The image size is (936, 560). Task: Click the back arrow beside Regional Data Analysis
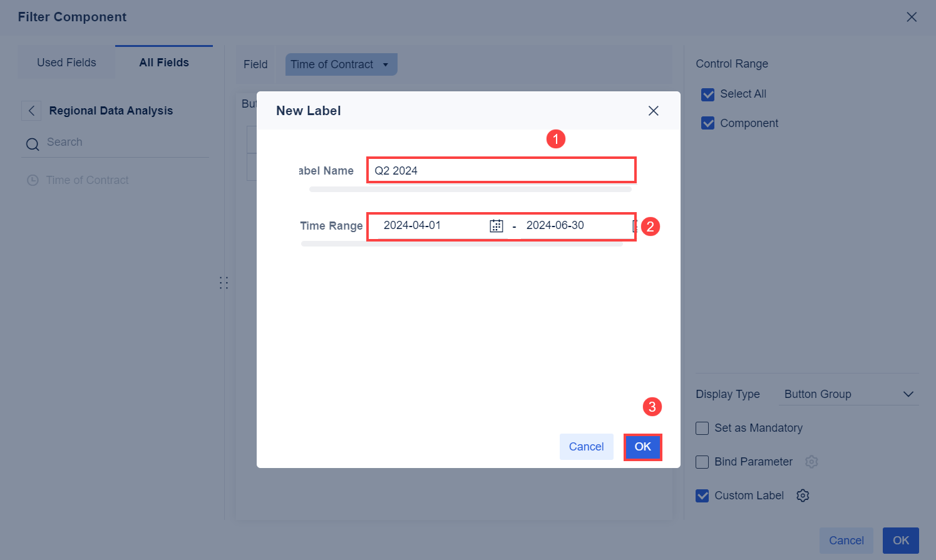click(x=31, y=111)
